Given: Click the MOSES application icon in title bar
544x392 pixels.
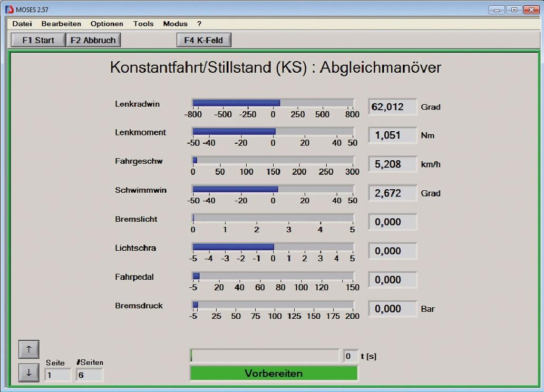Looking at the screenshot, I should tap(9, 9).
